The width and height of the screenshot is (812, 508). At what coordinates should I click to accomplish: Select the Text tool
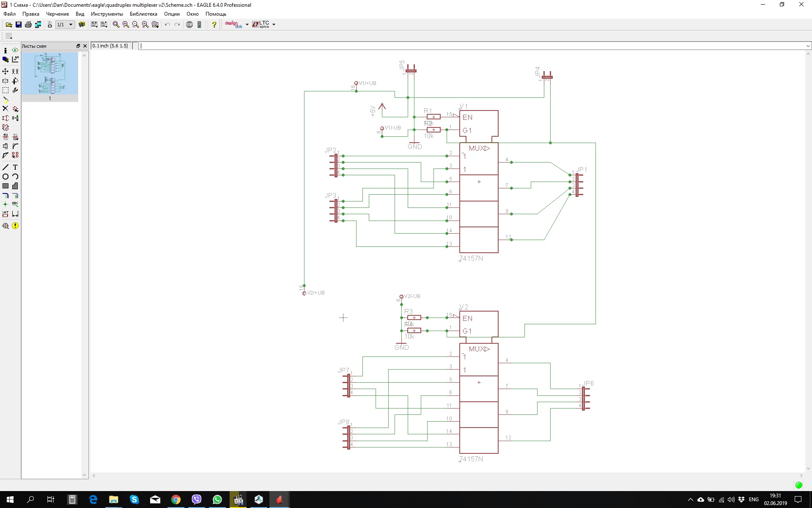pos(15,167)
